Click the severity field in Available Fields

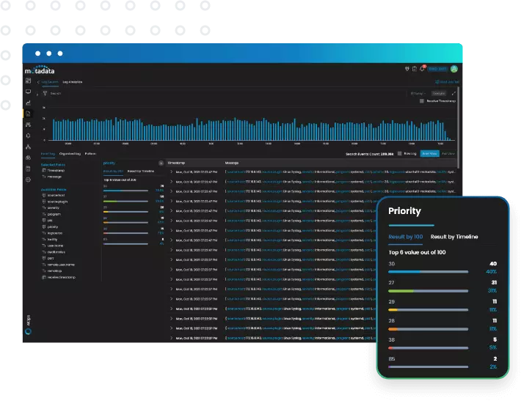click(x=54, y=207)
